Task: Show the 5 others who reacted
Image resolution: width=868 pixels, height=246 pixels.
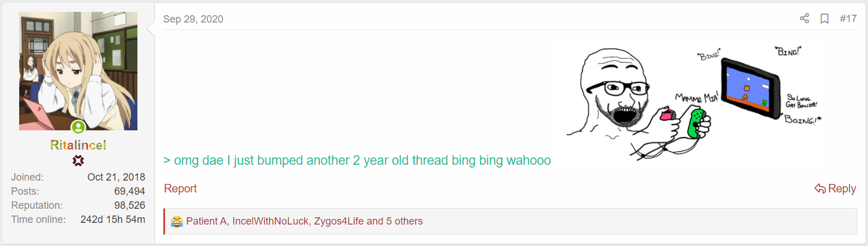Action: 404,221
